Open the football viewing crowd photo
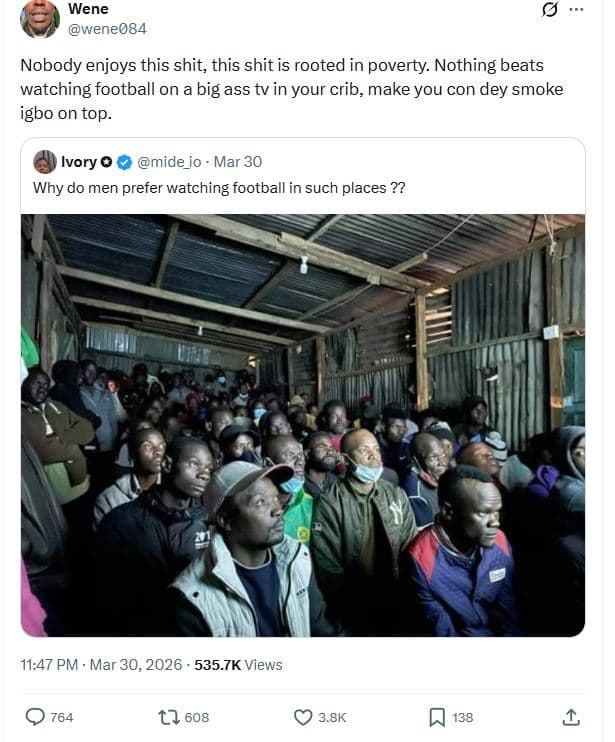Viewport: 615px width, 742px height. (x=302, y=425)
